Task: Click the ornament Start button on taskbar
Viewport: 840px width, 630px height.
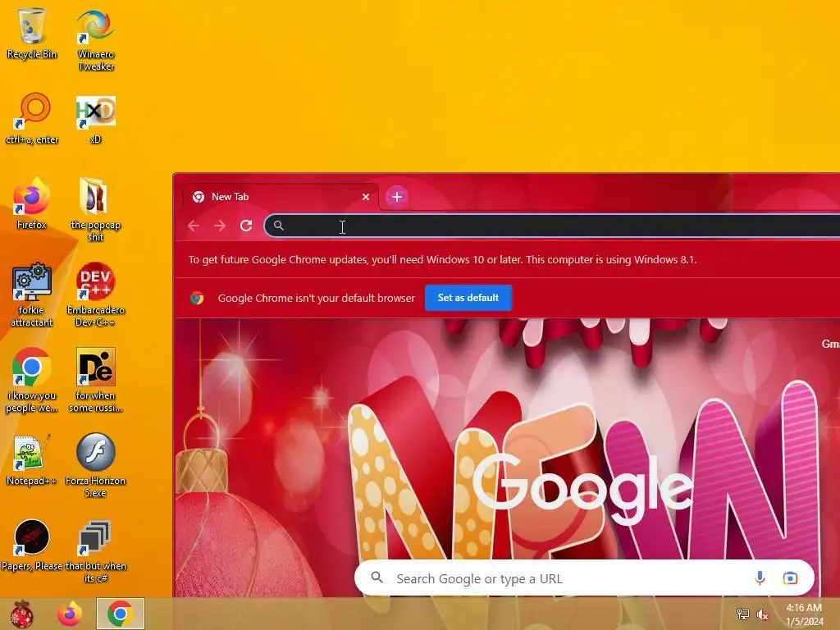Action: 21,614
